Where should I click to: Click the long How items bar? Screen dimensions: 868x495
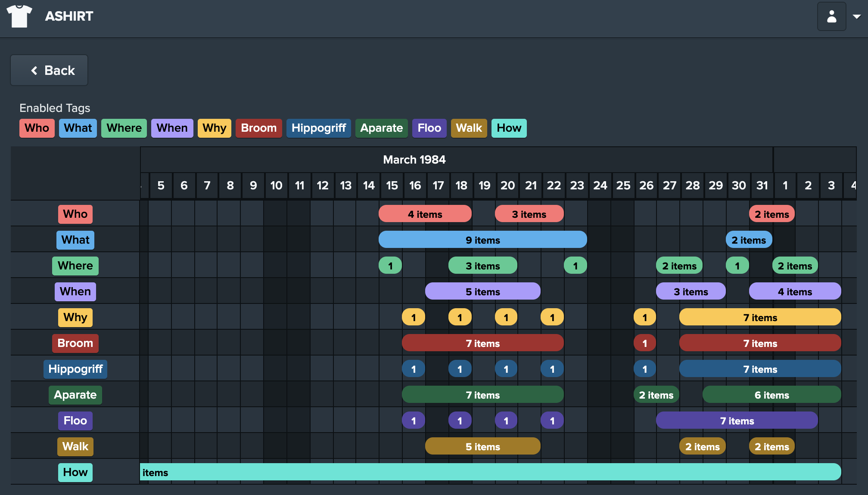490,472
